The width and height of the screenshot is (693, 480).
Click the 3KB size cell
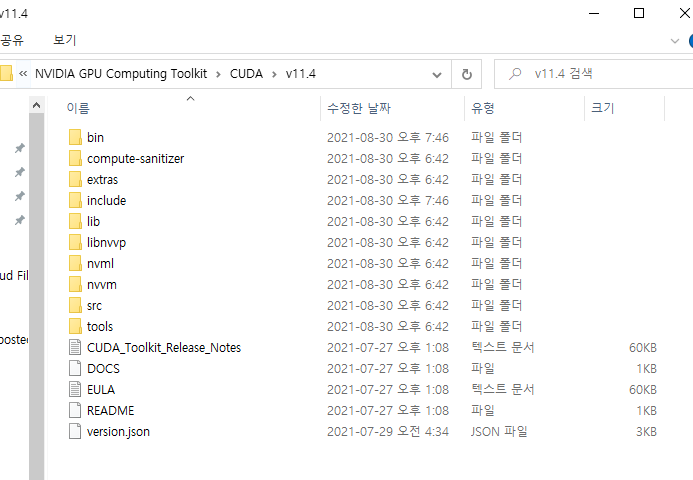point(646,432)
